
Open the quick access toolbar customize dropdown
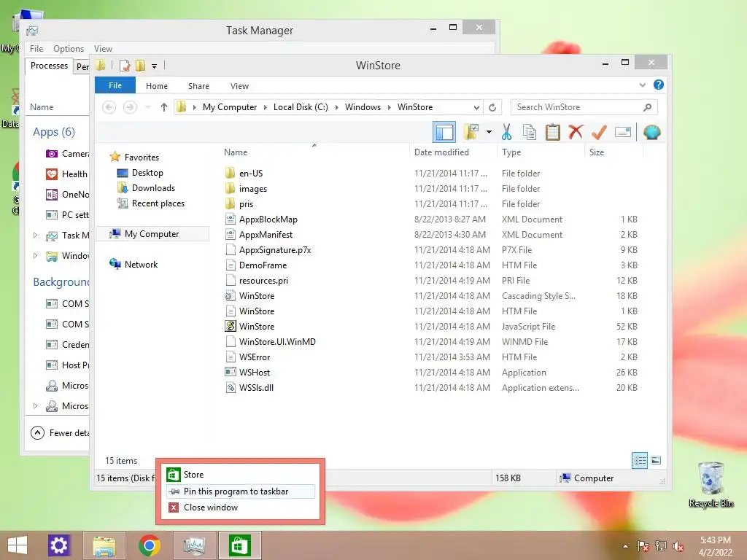(x=154, y=66)
